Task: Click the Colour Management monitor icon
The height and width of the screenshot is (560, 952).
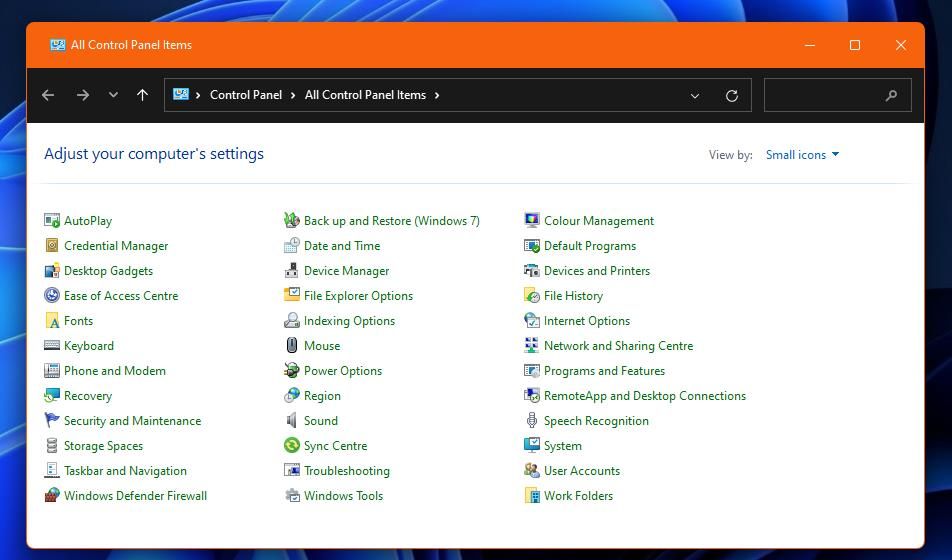Action: (532, 220)
